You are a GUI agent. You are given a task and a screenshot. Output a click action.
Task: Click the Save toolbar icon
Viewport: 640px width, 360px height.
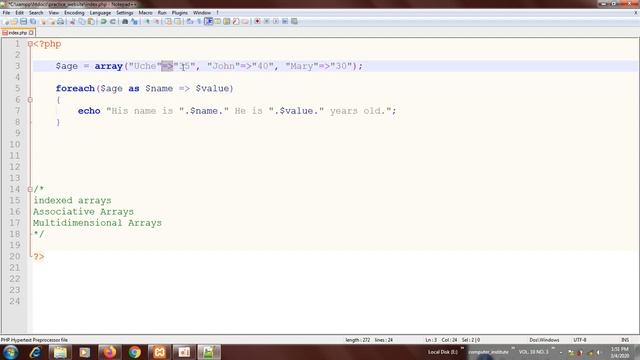[23, 21]
